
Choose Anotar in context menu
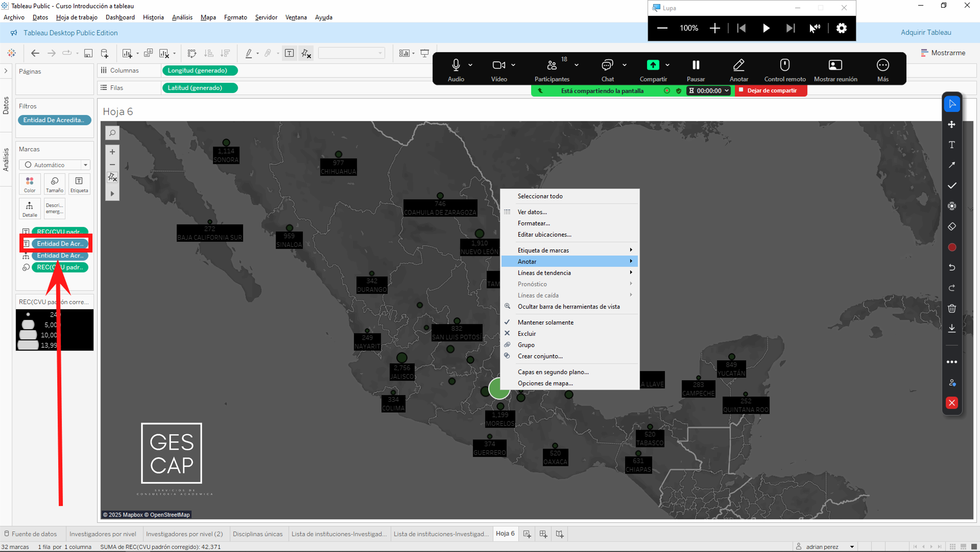point(569,262)
